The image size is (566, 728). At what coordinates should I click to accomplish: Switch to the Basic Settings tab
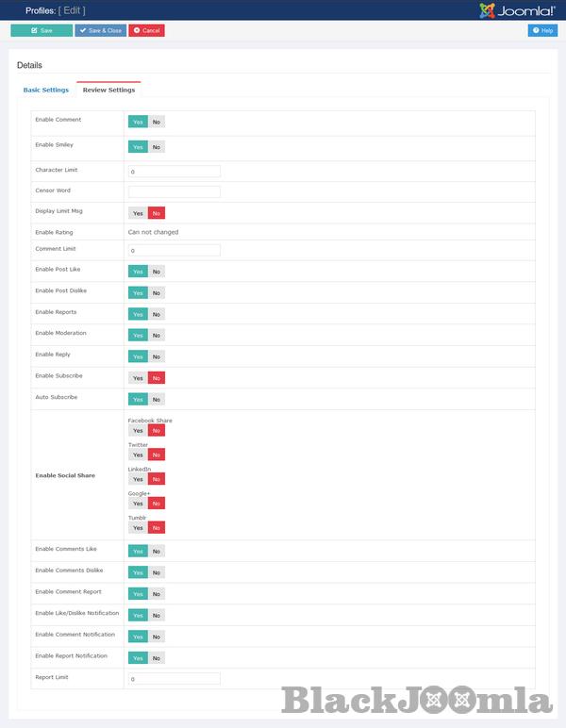pyautogui.click(x=46, y=90)
